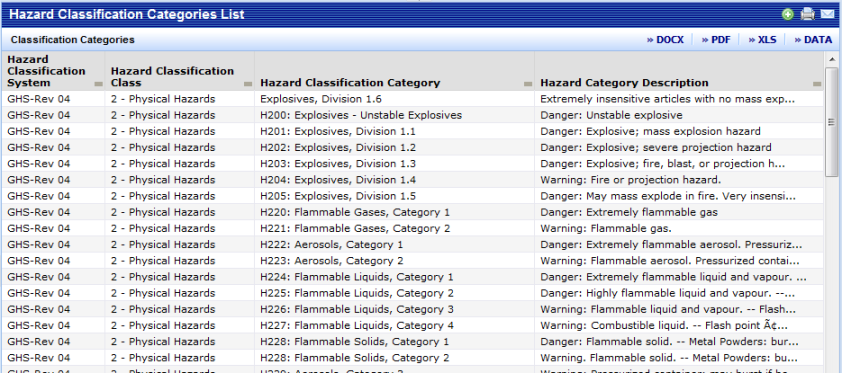Viewport: 842px width, 373px height.
Task: Click the printer icon in title bar
Action: (808, 14)
